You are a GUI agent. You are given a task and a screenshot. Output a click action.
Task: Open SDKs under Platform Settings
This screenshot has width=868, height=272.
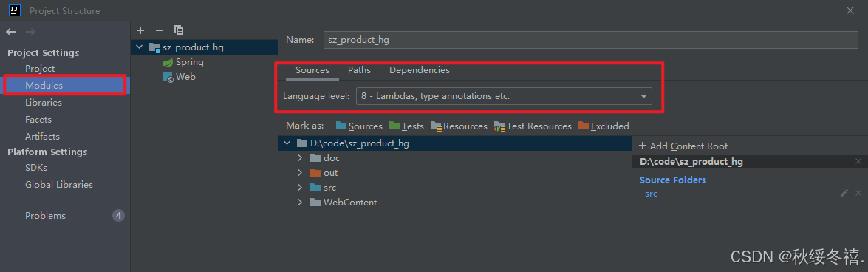coord(36,168)
